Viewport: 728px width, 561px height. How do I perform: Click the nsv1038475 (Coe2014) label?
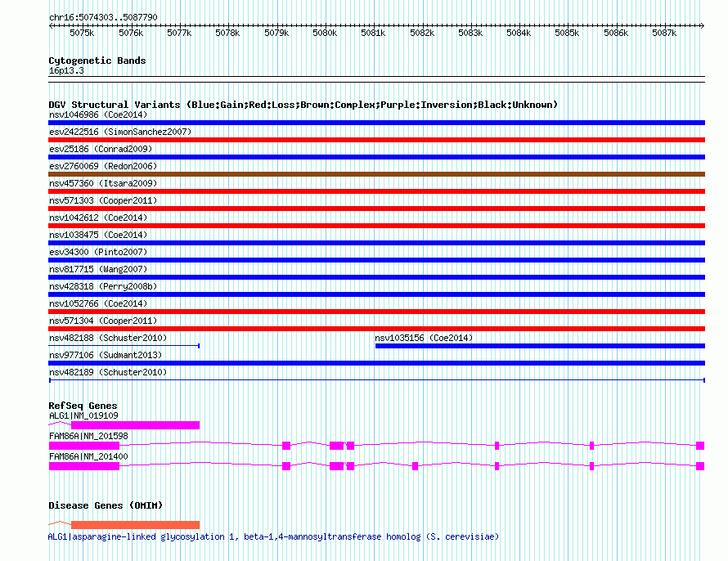[x=98, y=235]
